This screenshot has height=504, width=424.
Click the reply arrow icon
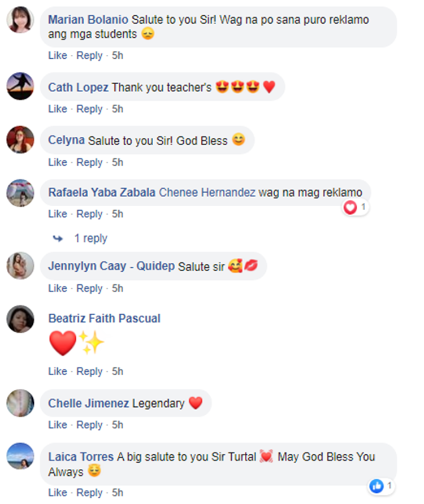pyautogui.click(x=58, y=238)
